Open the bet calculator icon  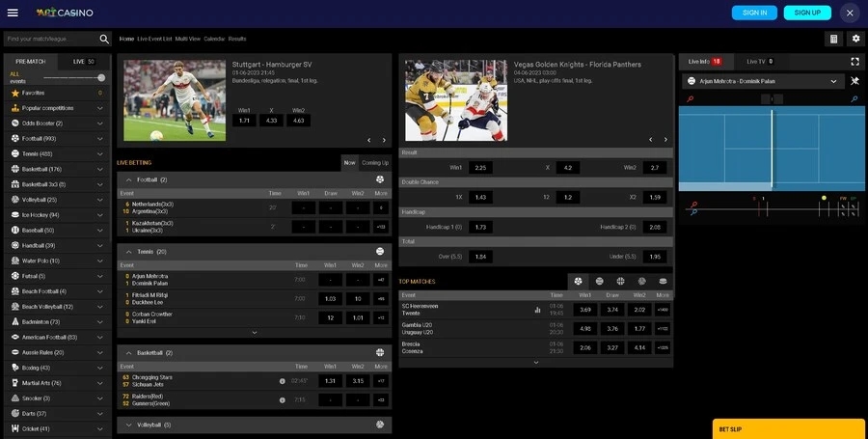[833, 39]
